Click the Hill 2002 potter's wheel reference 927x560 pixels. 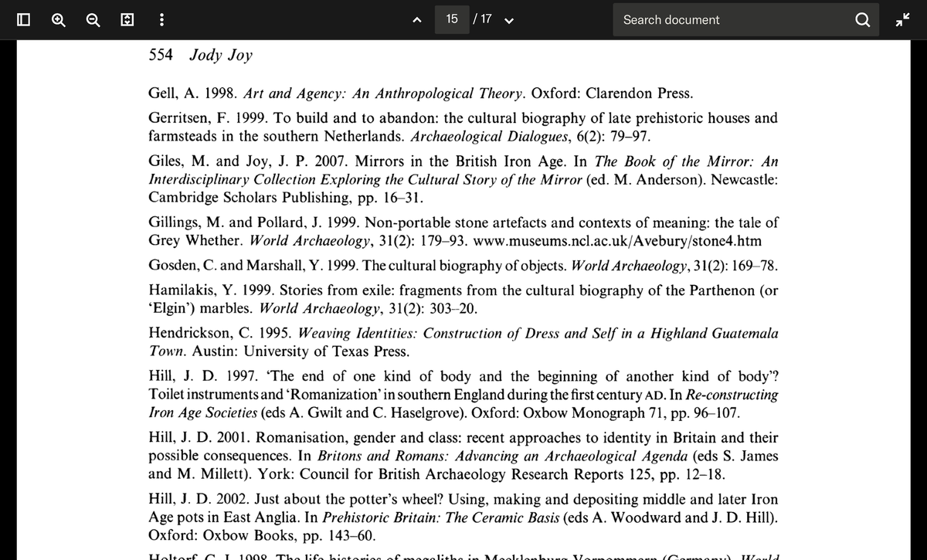coord(463,518)
